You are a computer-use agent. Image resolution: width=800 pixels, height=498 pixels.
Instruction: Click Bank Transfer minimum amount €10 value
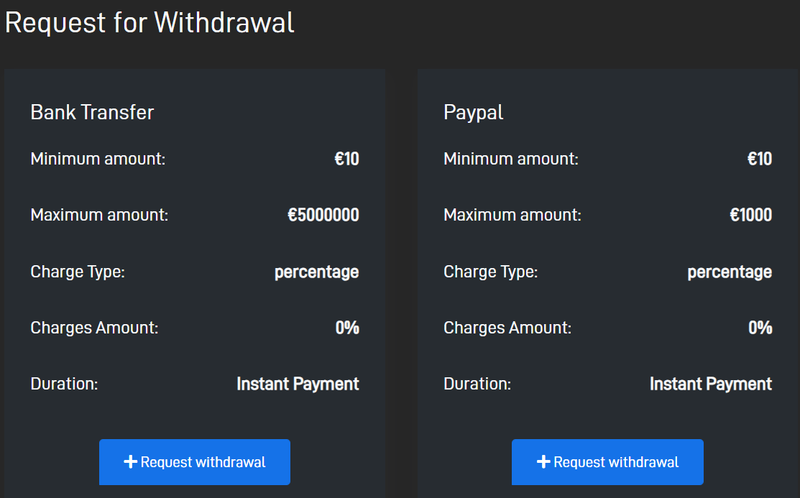[x=347, y=159]
